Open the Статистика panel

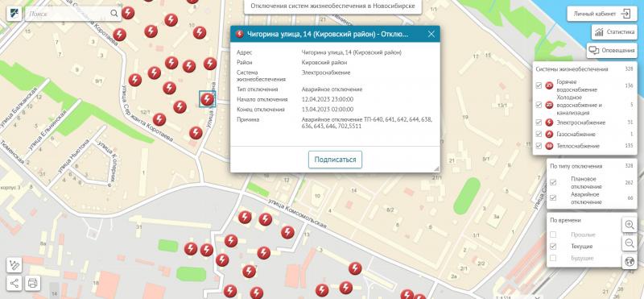click(614, 31)
